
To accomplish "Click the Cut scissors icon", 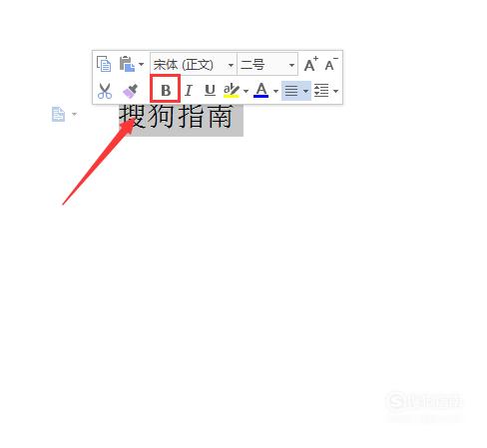I will point(105,91).
